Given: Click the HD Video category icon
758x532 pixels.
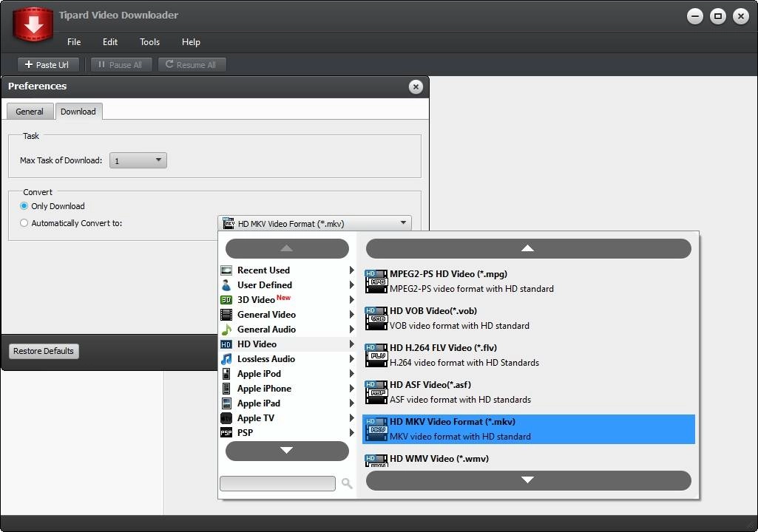Looking at the screenshot, I should pos(226,344).
